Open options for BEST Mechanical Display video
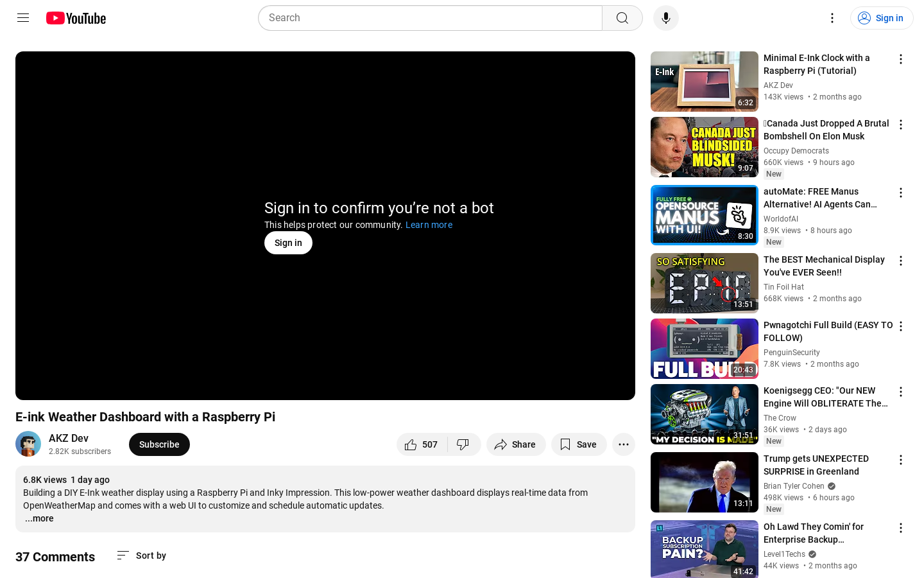The image size is (924, 578). click(901, 261)
